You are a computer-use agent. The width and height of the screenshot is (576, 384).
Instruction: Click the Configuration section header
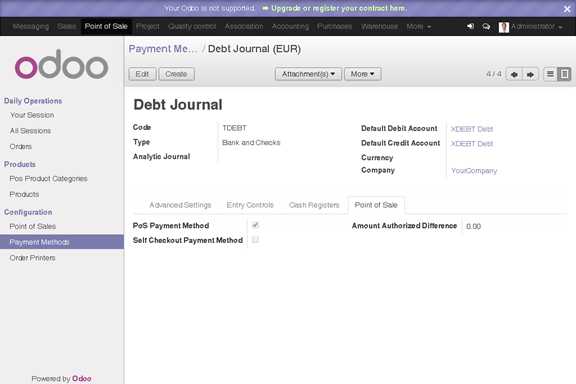pyautogui.click(x=28, y=212)
